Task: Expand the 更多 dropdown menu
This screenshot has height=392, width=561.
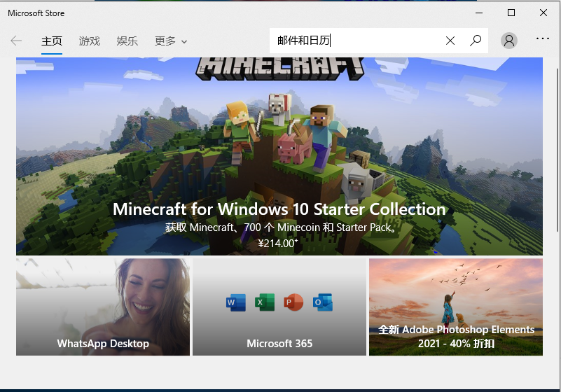Action: (x=171, y=41)
